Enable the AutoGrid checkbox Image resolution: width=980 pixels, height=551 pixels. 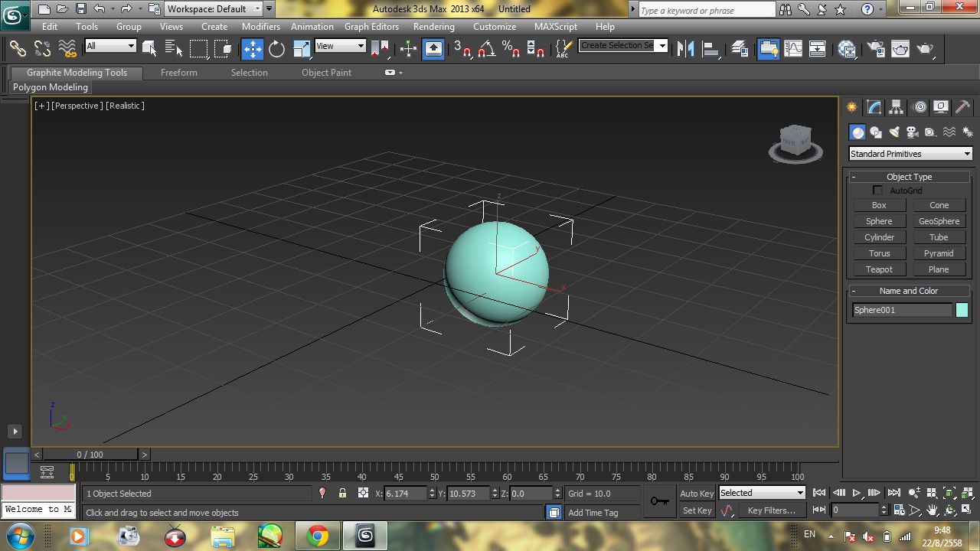(x=877, y=191)
